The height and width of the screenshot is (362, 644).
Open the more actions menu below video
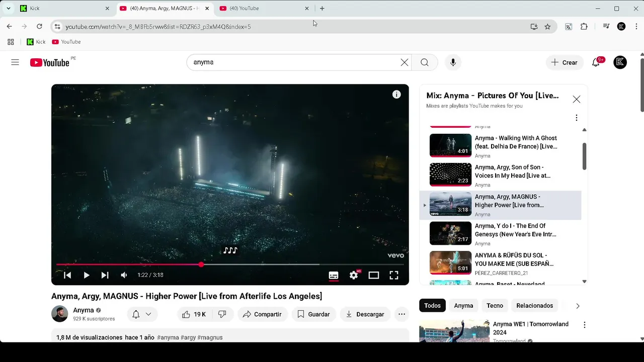(x=401, y=314)
